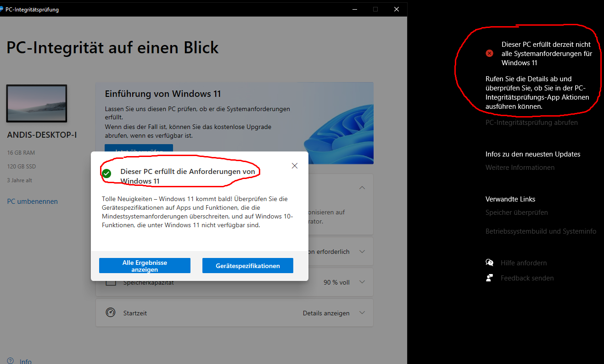Click the 3 Jahre alt text
Viewport: 604px width, 364px height.
click(19, 180)
